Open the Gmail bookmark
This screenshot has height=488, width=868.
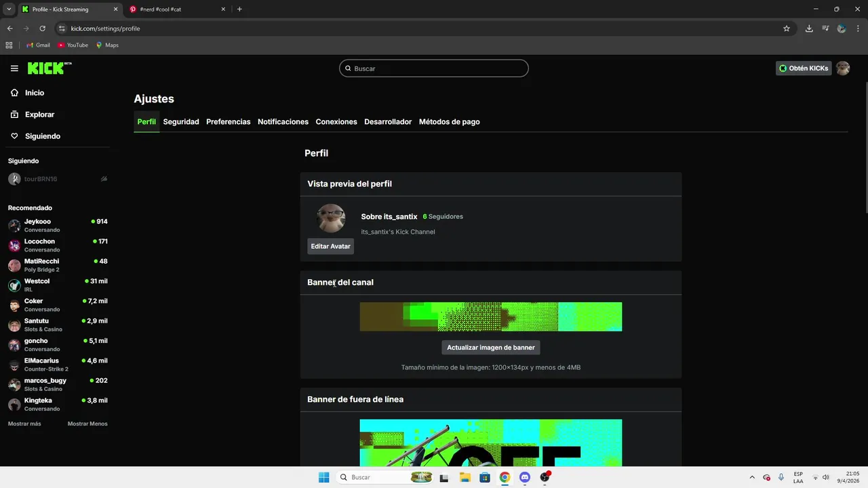pos(38,45)
